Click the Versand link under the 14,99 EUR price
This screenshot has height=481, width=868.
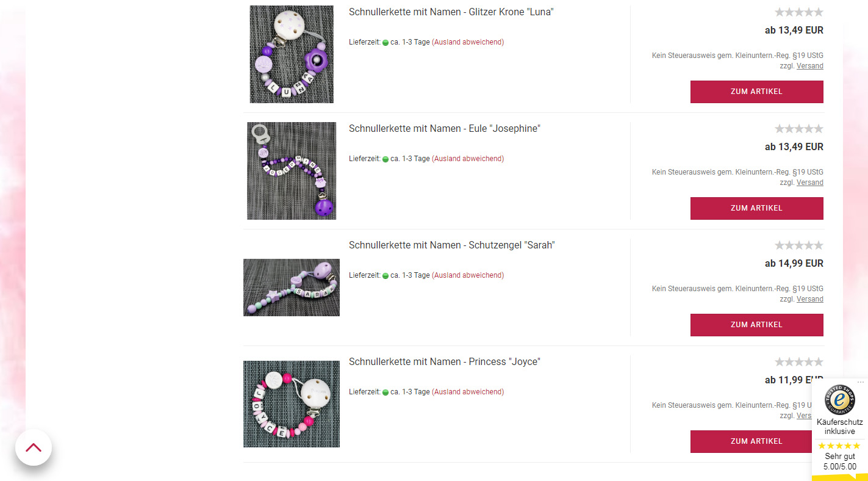[810, 299]
